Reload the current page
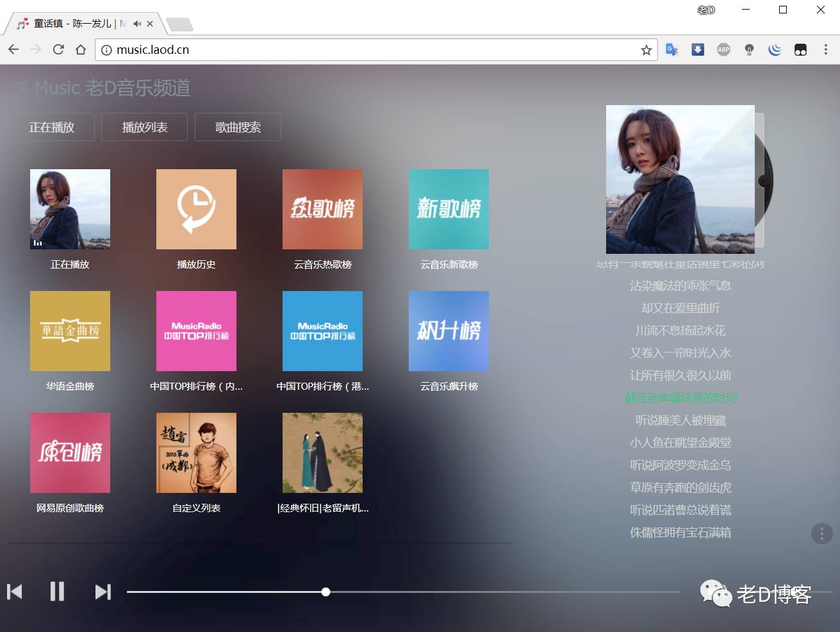This screenshot has width=840, height=632. 58,49
